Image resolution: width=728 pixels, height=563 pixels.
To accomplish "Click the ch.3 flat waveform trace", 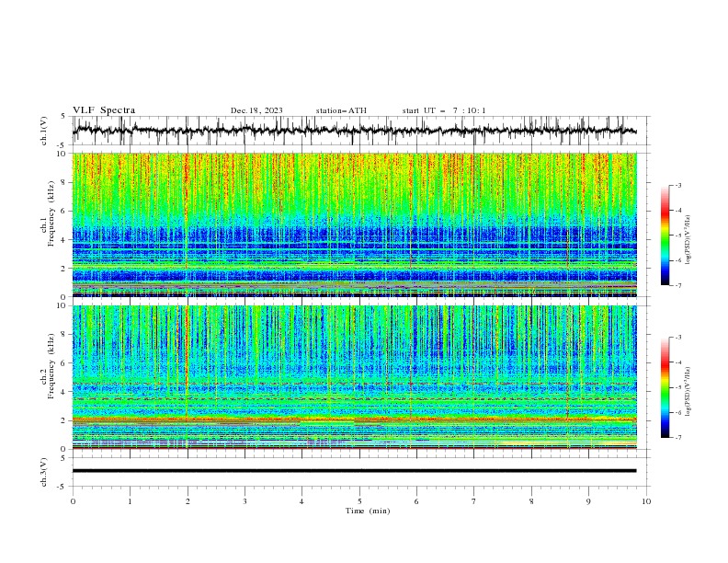I will point(354,471).
